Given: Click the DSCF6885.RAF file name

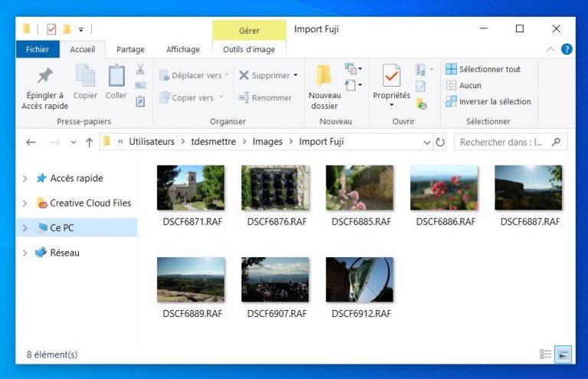Looking at the screenshot, I should click(361, 221).
